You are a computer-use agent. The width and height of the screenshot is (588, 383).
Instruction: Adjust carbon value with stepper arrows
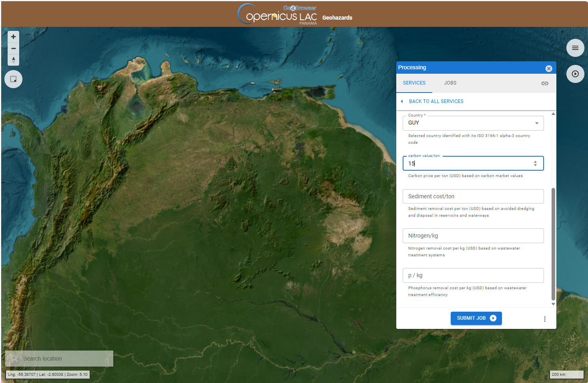pyautogui.click(x=535, y=163)
